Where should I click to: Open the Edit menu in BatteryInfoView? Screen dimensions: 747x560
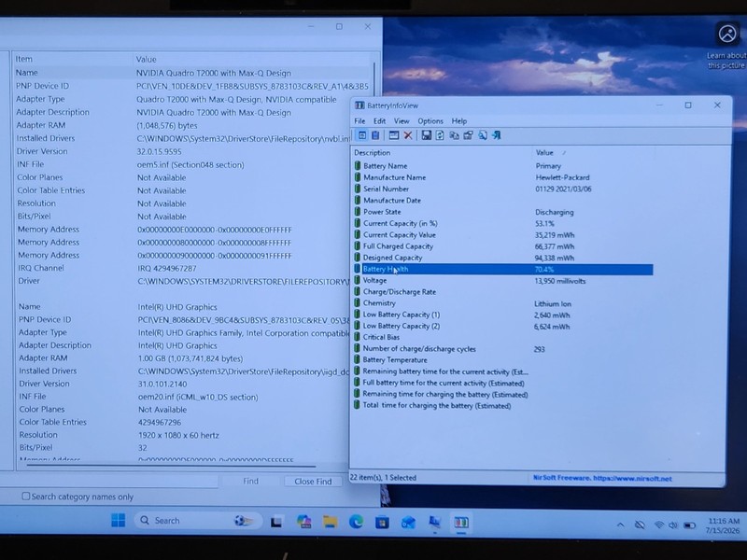pos(380,121)
